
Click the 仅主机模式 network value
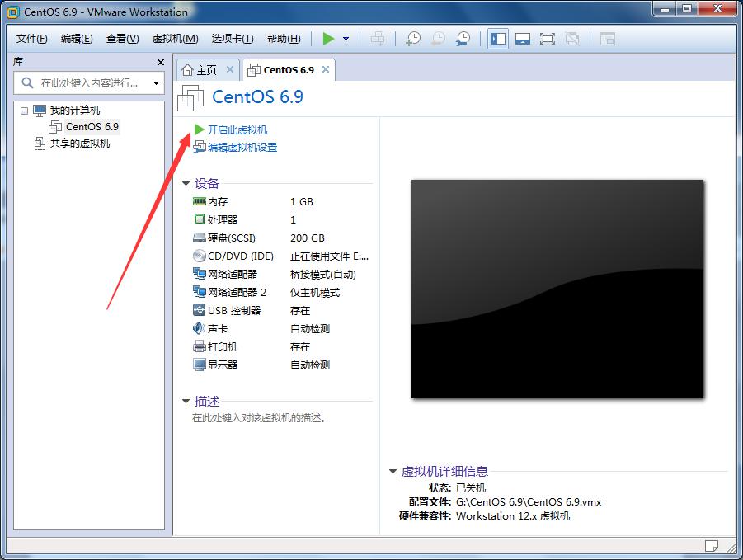(315, 292)
